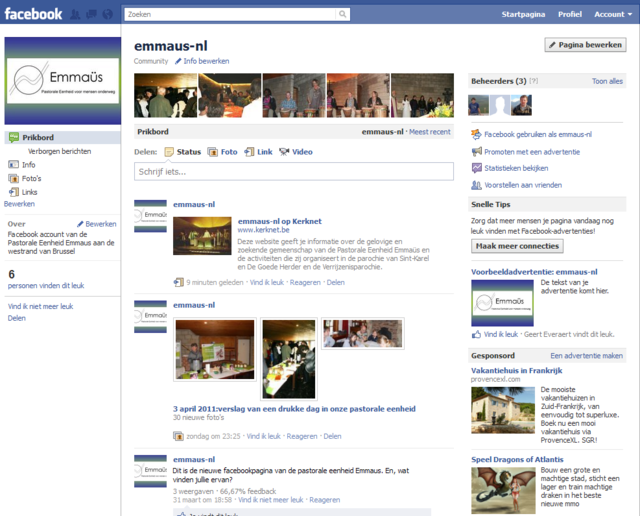The height and width of the screenshot is (516, 640).
Task: Click the Voorstellen aan vrienden people icon
Action: click(476, 185)
